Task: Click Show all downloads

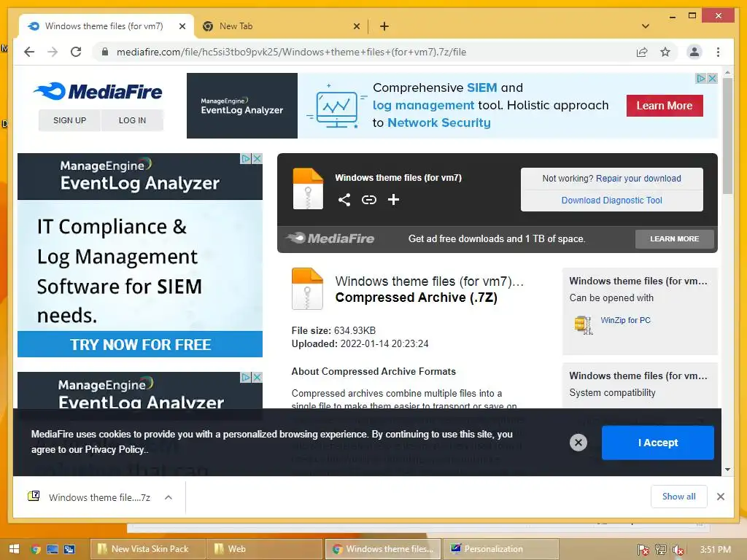Action: point(678,497)
